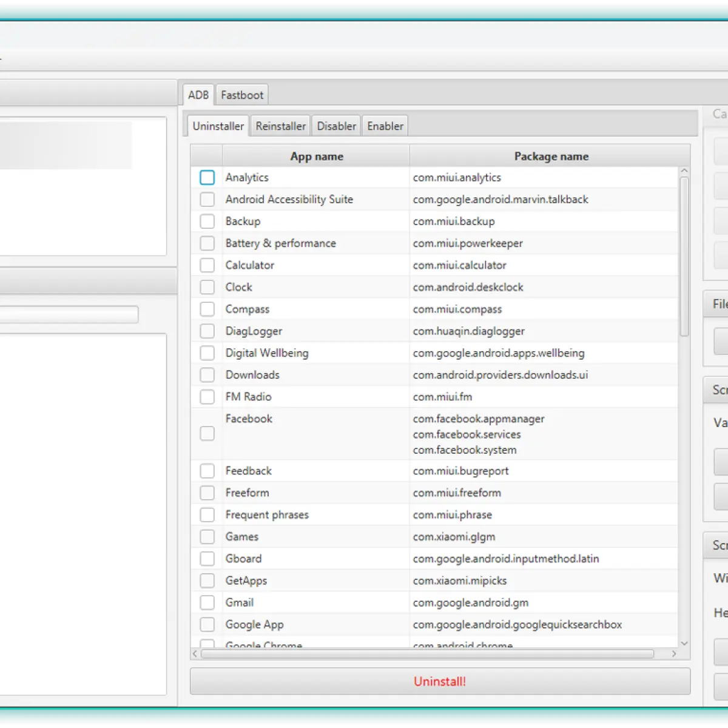Open the Reinstaller tab

pyautogui.click(x=280, y=126)
